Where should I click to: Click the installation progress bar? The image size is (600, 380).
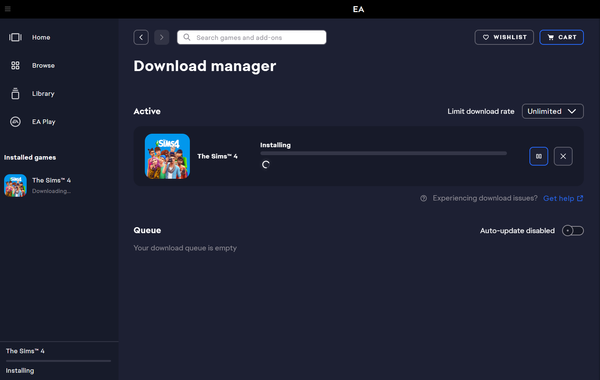click(383, 153)
